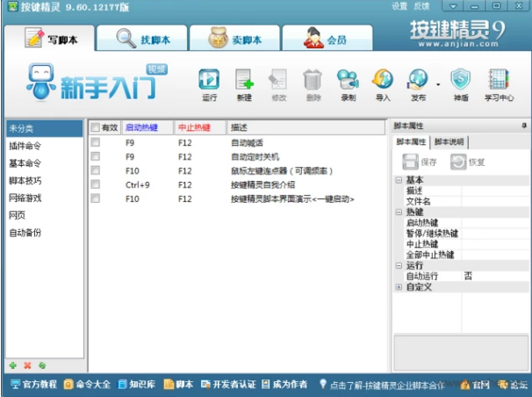Click the 文件名 property value field

click(494, 201)
